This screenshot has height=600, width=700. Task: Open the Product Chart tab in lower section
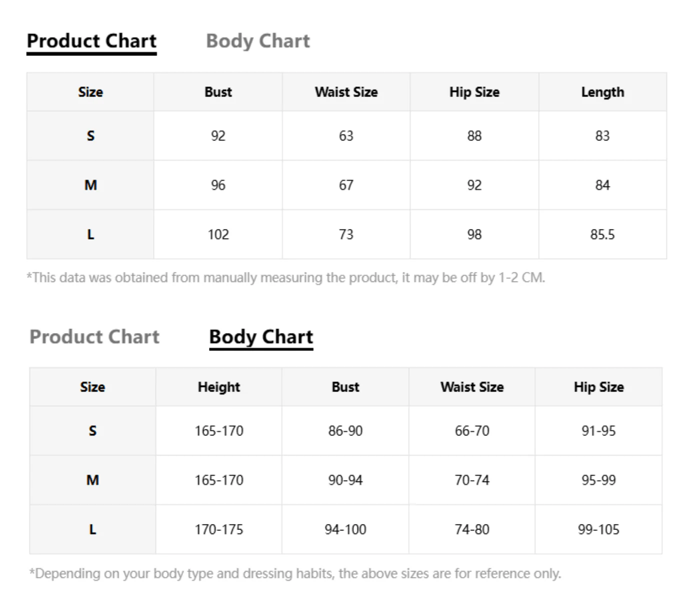[x=94, y=336]
